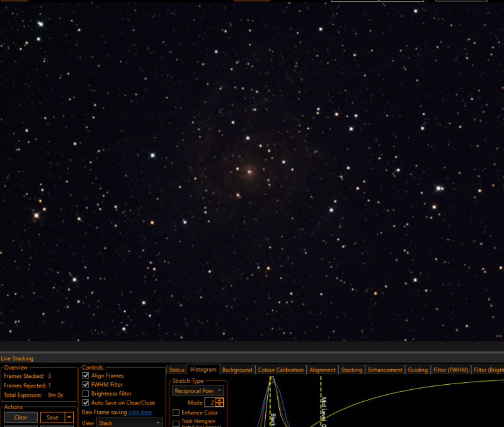The width and height of the screenshot is (504, 427).
Task: Increase the Mode stepper value
Action: (220, 401)
